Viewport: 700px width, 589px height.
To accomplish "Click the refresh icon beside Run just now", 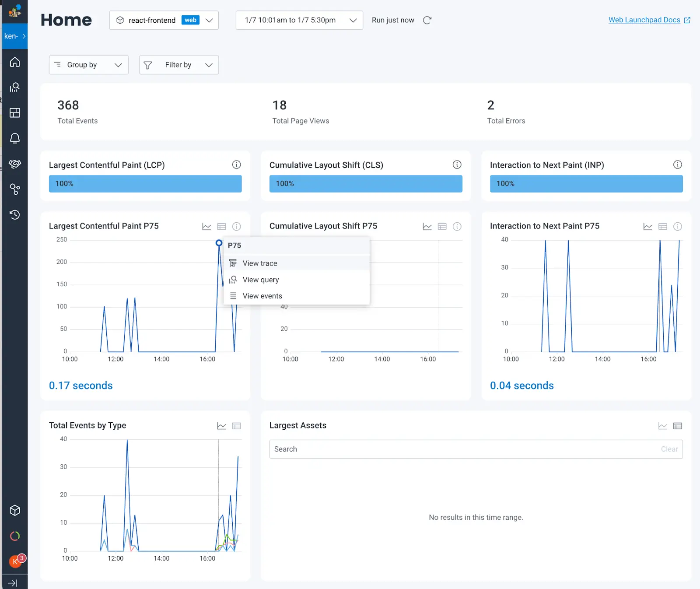I will [427, 20].
